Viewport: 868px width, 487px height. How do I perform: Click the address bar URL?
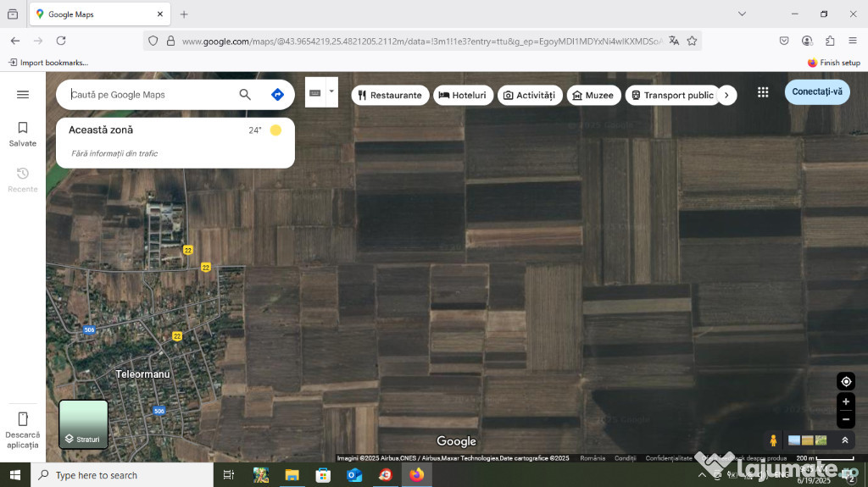click(x=421, y=41)
